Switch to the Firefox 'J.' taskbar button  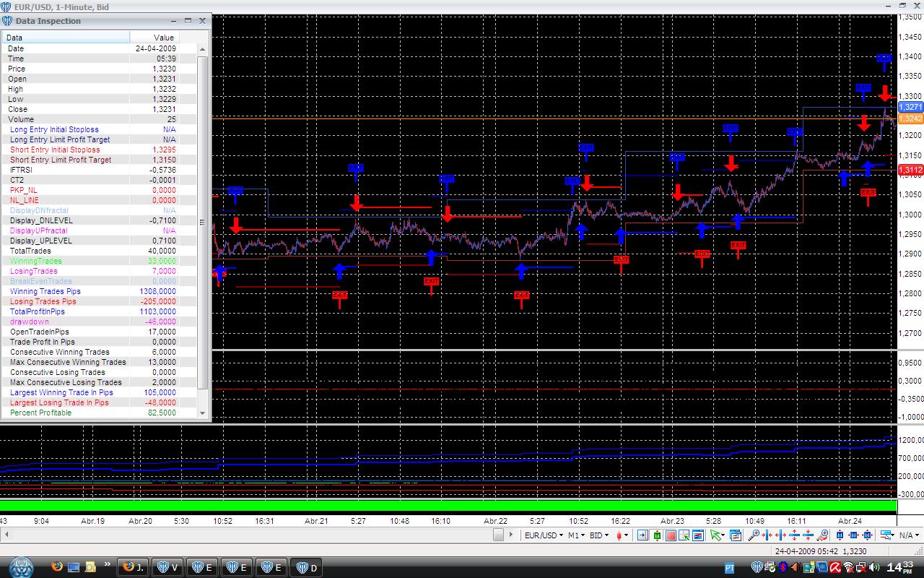(x=131, y=567)
